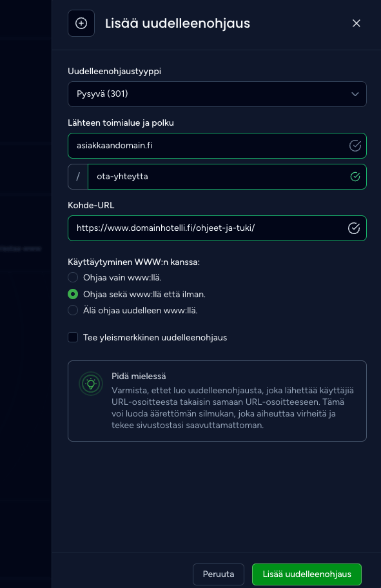Select Ohjaa vain www:llä radio option
This screenshot has height=588, width=381.
coord(73,277)
